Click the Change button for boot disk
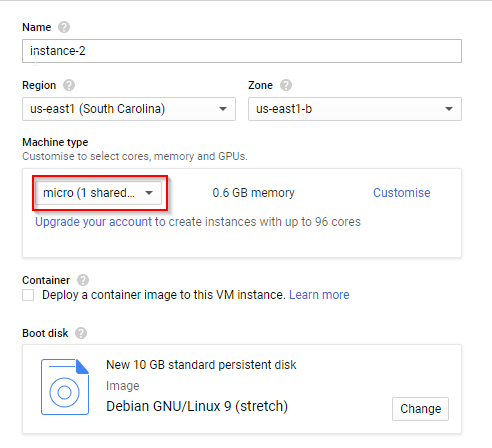The height and width of the screenshot is (448, 492). pos(420,409)
